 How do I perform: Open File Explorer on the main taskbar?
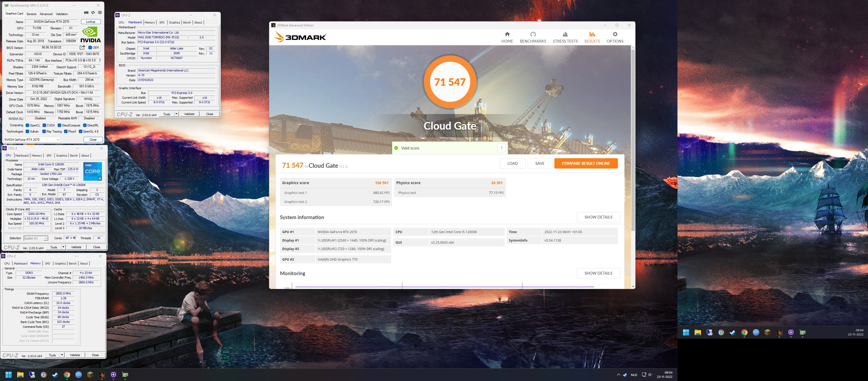tap(20, 375)
